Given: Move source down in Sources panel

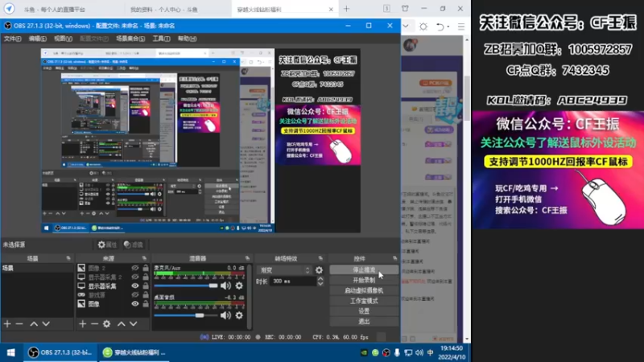Looking at the screenshot, I should pyautogui.click(x=134, y=324).
